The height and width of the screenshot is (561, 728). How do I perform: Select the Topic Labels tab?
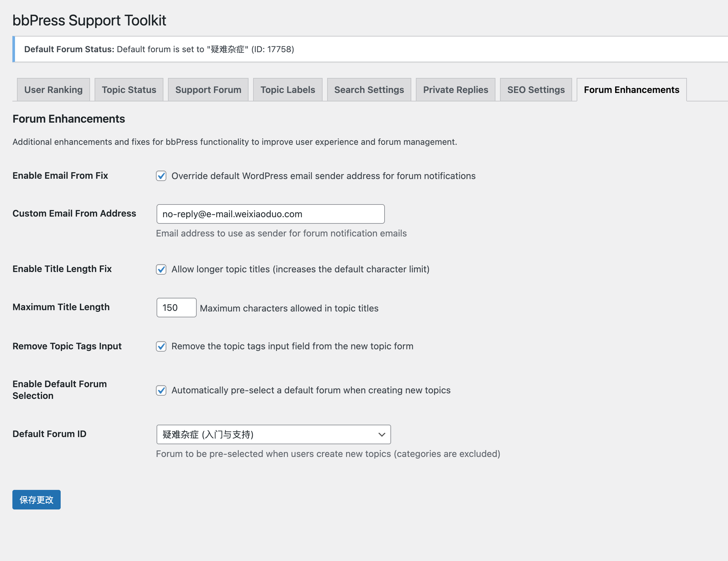pos(288,90)
